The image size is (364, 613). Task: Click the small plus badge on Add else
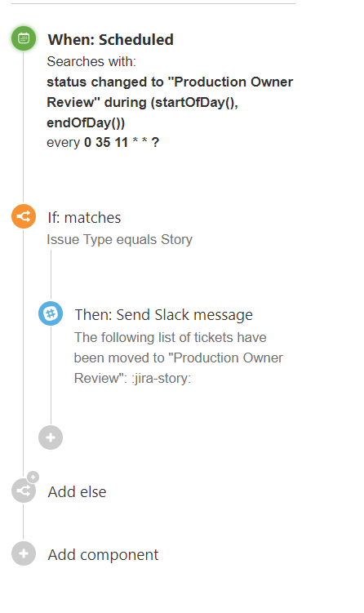33,477
